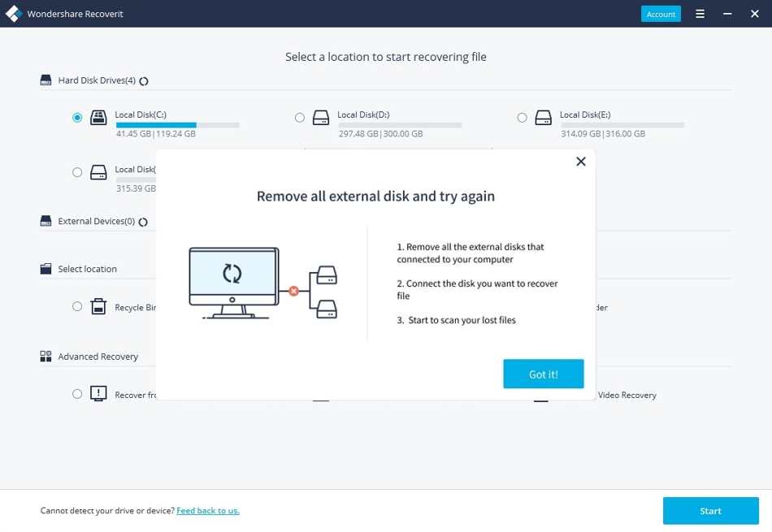Click the Select location heading
The width and height of the screenshot is (772, 532).
88,269
